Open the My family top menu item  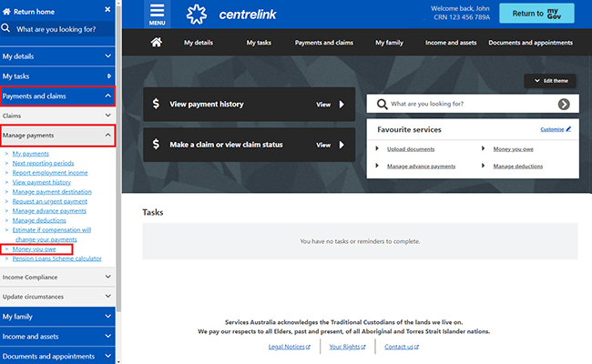[392, 43]
